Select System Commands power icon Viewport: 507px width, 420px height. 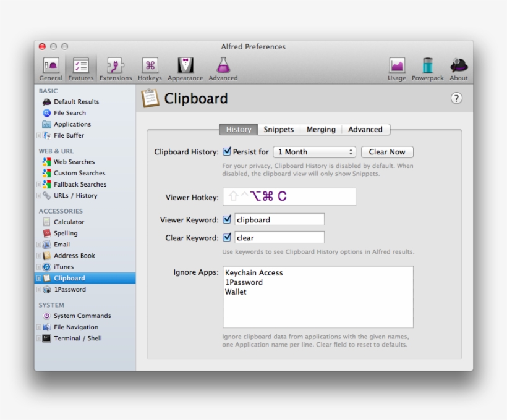[x=47, y=316]
